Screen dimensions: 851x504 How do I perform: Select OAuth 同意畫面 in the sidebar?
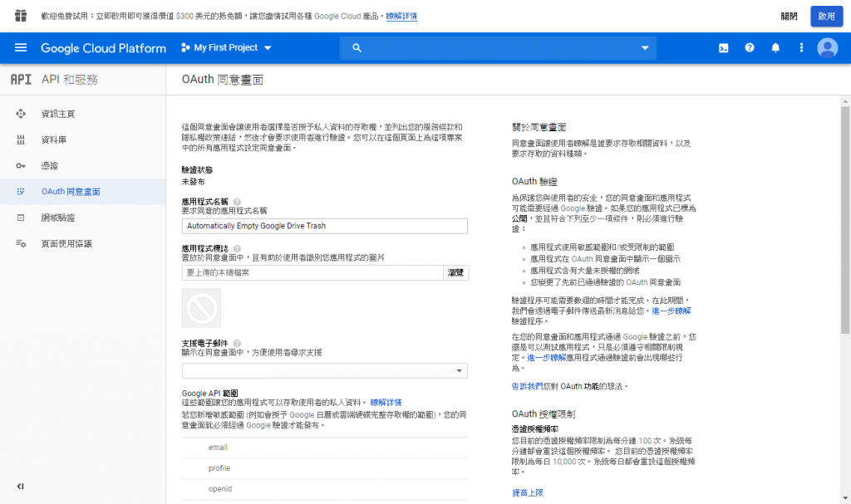click(71, 192)
